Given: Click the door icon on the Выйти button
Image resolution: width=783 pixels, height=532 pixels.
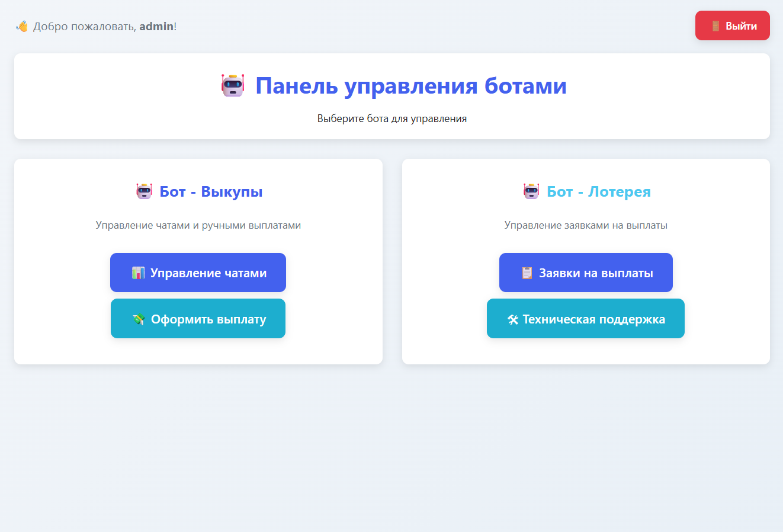Looking at the screenshot, I should click(x=714, y=25).
